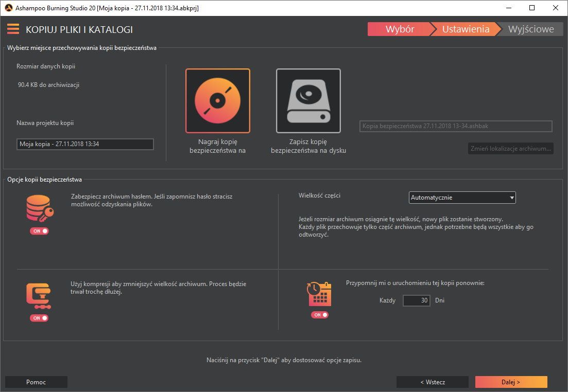The image size is (568, 392).
Task: Select burn backup to disc icon
Action: [x=218, y=101]
